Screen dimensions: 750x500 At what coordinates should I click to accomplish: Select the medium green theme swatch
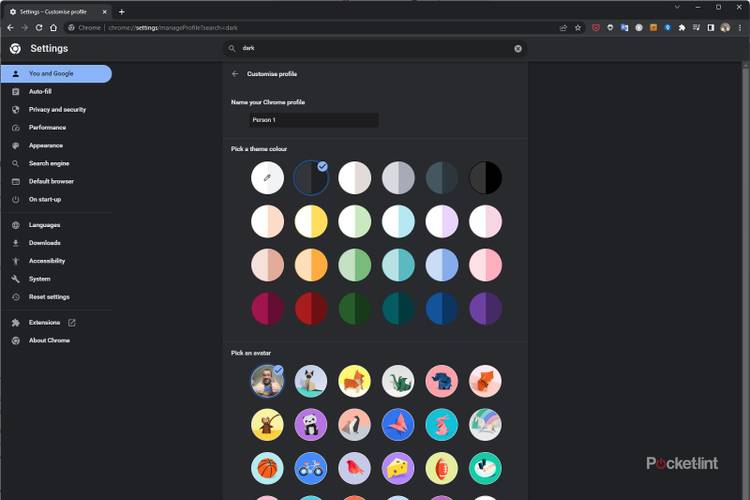354,265
